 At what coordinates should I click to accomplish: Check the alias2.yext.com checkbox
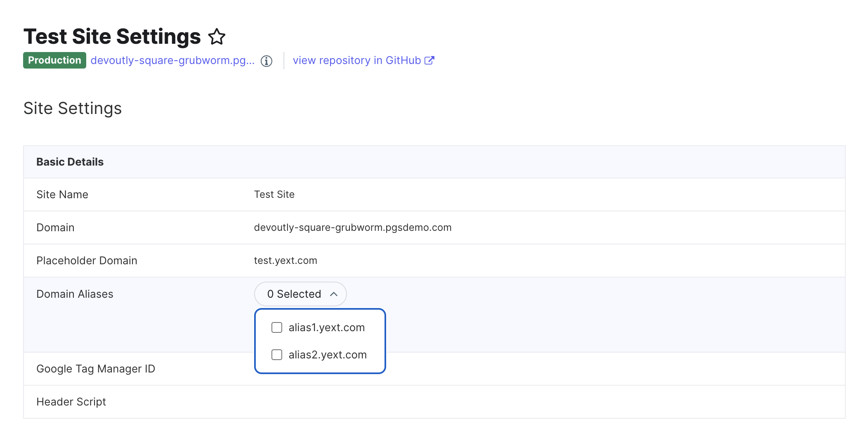[277, 355]
